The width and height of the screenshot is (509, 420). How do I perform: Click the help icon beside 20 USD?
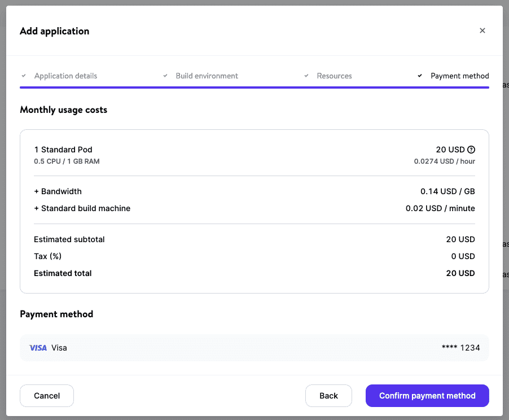tap(471, 150)
